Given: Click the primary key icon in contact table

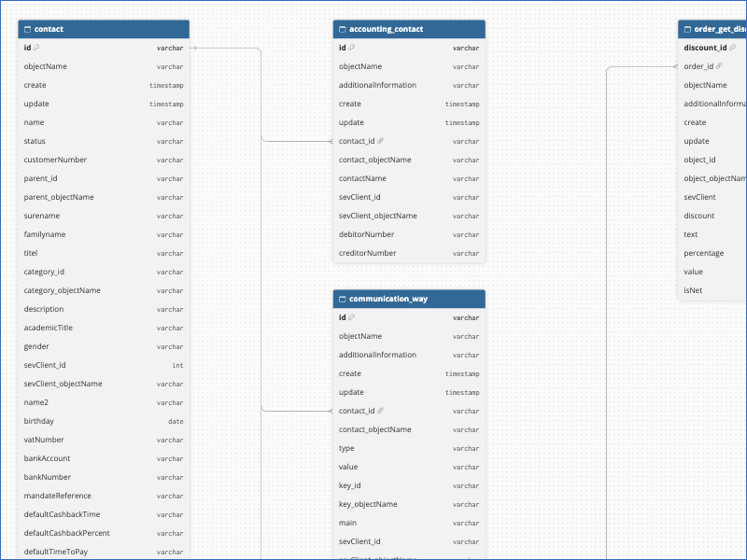Looking at the screenshot, I should click(36, 48).
